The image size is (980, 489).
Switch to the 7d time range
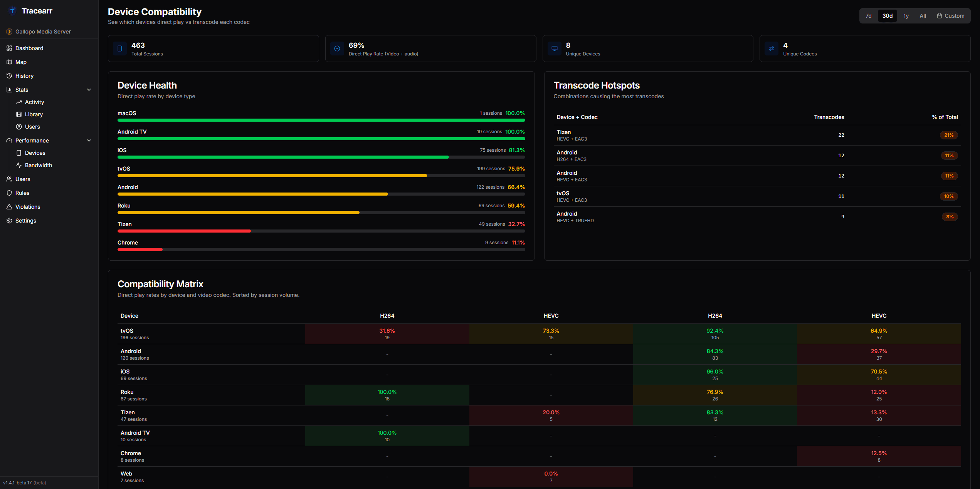pos(869,15)
